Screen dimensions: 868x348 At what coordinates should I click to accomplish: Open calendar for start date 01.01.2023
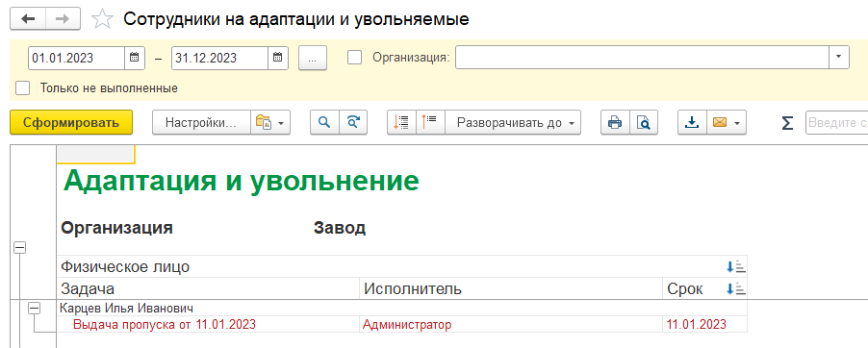coord(135,58)
